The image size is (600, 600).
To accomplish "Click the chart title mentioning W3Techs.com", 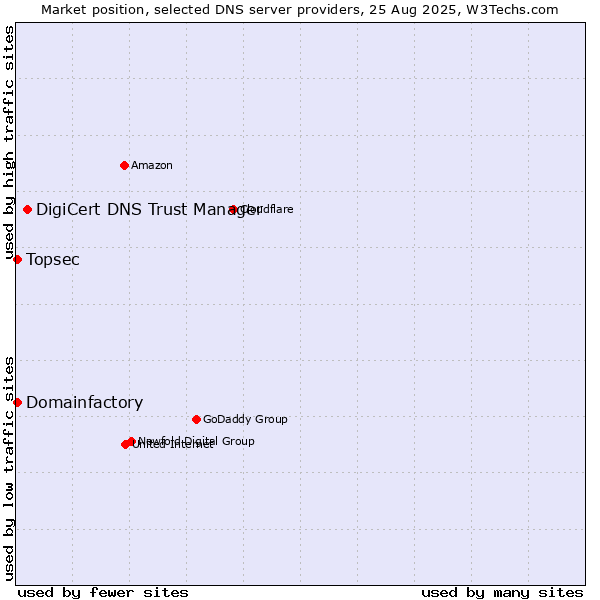I will click(300, 10).
